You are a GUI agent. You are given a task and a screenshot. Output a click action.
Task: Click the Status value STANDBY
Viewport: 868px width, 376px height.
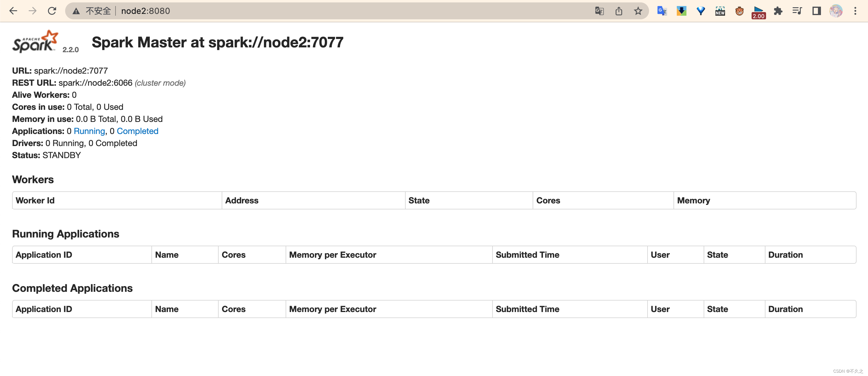tap(62, 155)
